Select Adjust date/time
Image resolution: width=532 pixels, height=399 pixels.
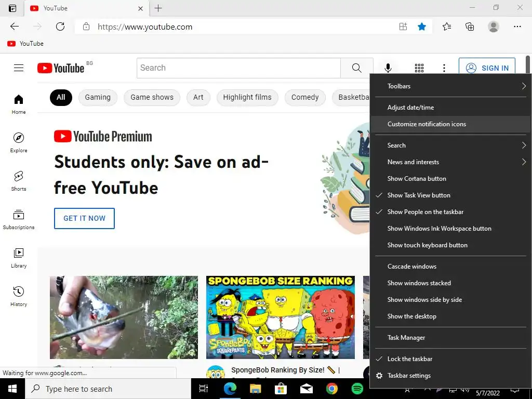[x=451, y=108]
